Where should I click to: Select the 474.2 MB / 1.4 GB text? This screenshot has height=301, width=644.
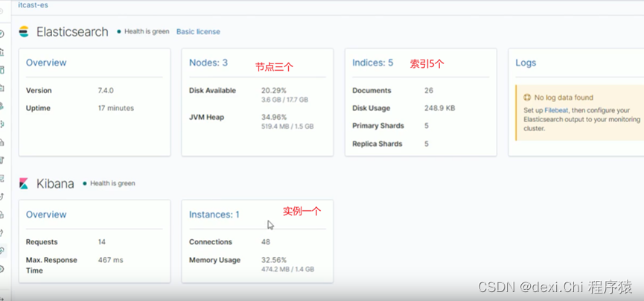288,270
